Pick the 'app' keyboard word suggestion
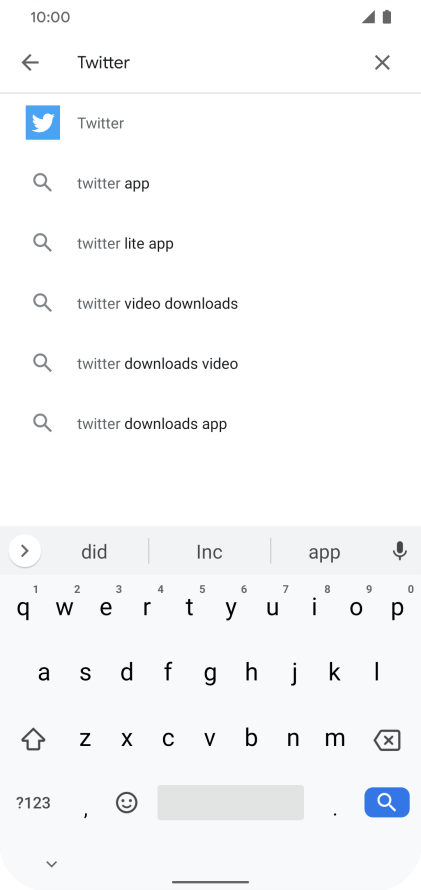421x890 pixels. click(x=324, y=552)
